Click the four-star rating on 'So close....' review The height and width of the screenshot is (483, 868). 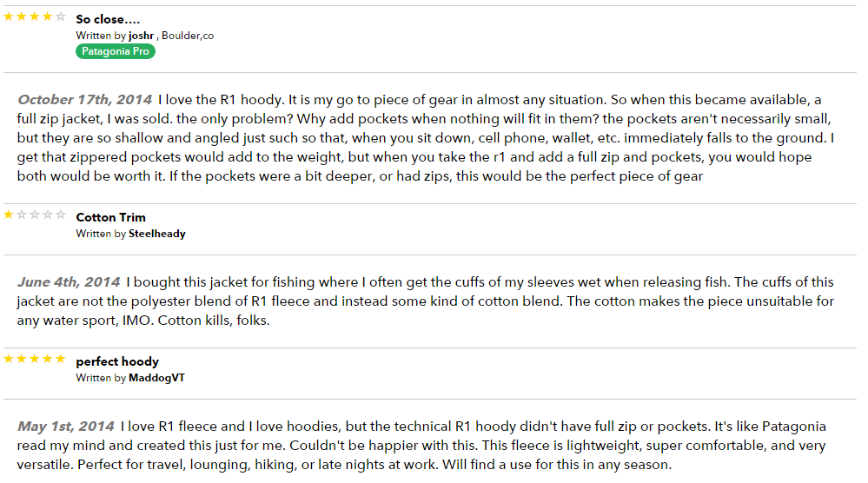[35, 17]
